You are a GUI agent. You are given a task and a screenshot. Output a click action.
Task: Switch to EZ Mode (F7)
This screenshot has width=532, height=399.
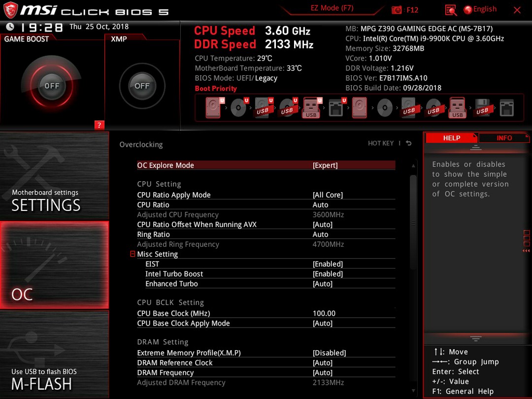point(332,8)
